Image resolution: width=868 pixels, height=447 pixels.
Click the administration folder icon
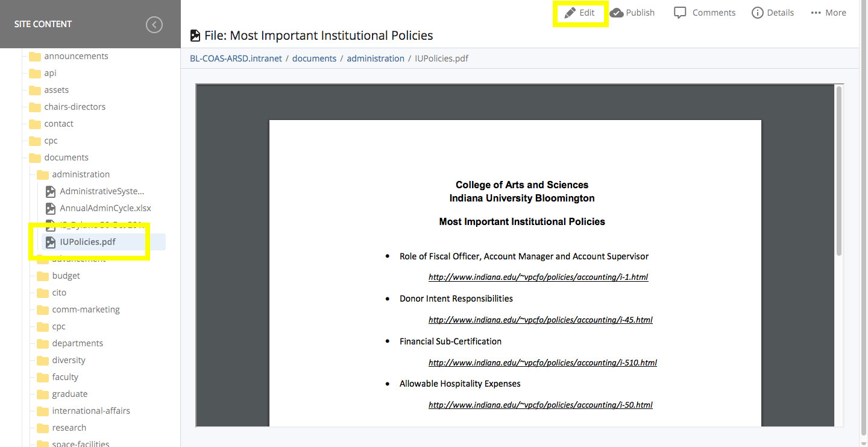click(43, 174)
